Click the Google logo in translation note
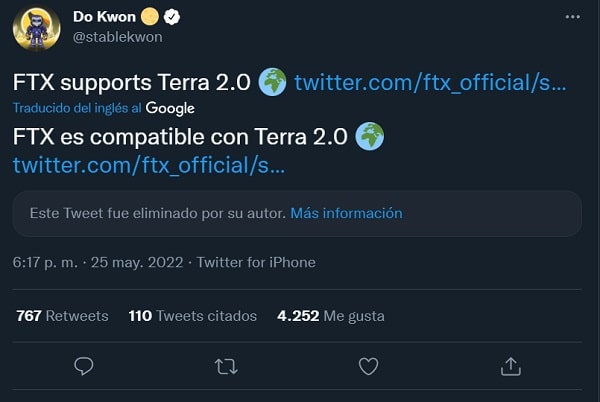 coord(170,108)
